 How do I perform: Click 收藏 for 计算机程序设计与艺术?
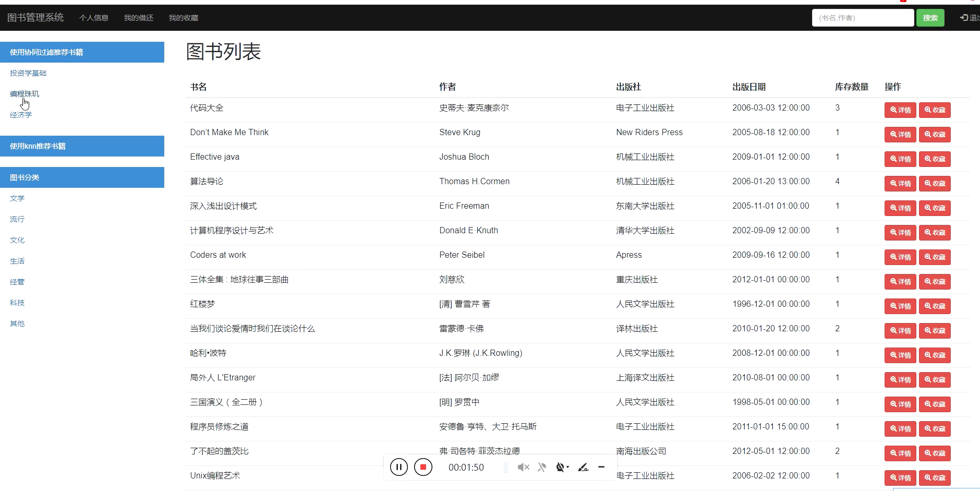tap(935, 233)
